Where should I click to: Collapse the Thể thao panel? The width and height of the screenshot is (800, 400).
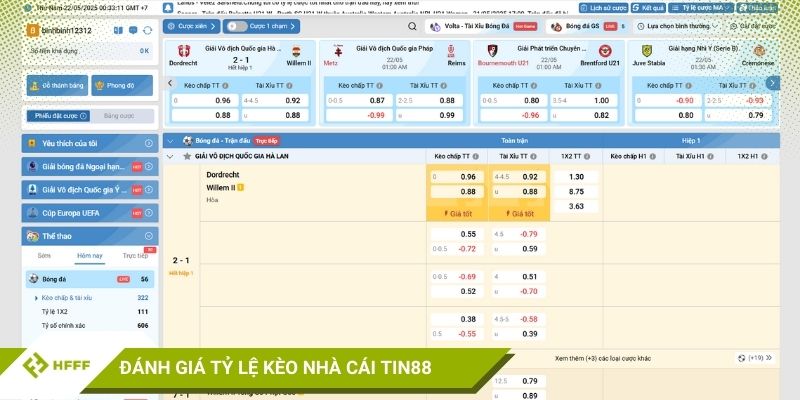[90, 236]
